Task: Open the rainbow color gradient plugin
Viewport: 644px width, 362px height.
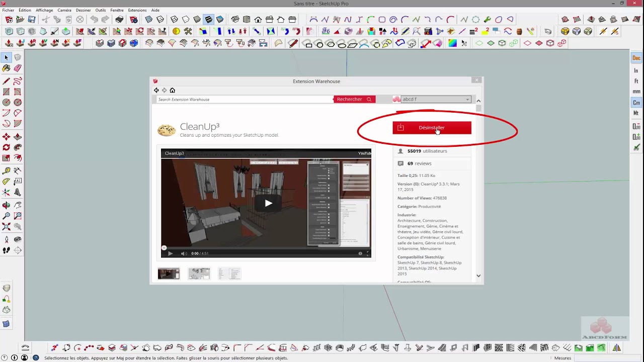Action: pos(452,43)
